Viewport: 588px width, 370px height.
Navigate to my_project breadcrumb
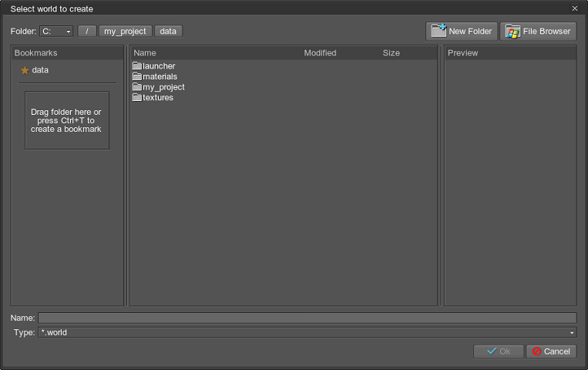click(125, 32)
